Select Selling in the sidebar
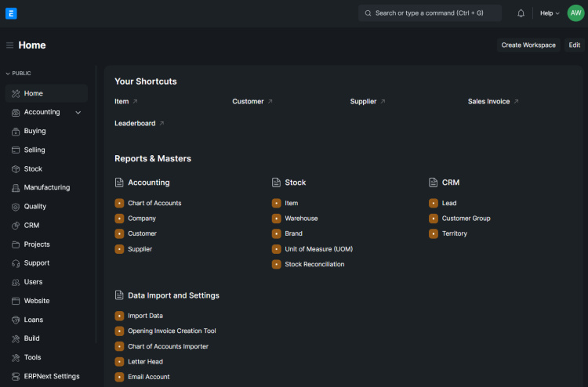This screenshot has width=588, height=387. click(x=34, y=150)
